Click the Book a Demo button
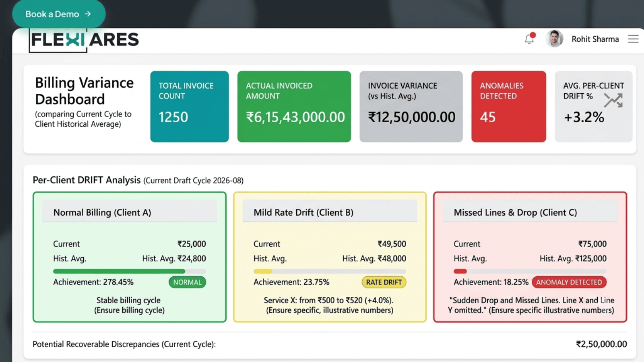644x362 pixels. tap(59, 14)
